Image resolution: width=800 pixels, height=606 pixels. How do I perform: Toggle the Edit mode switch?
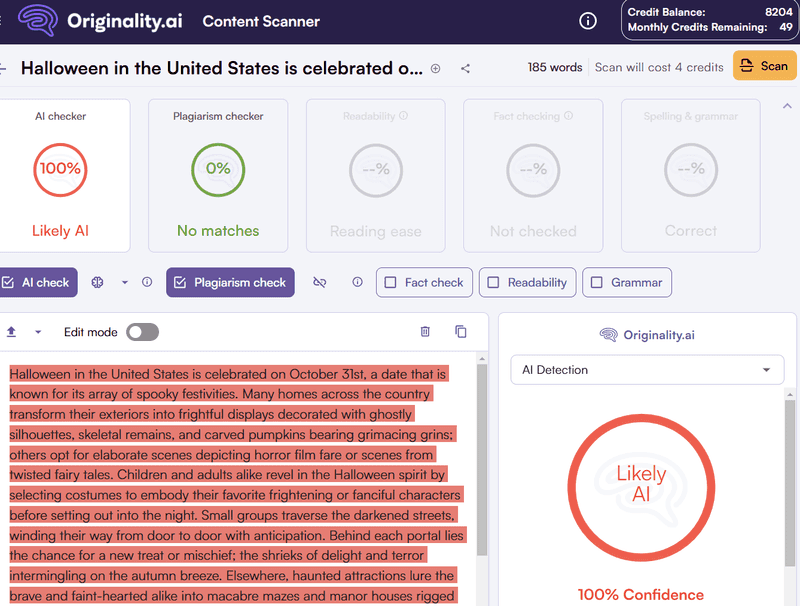click(x=142, y=332)
